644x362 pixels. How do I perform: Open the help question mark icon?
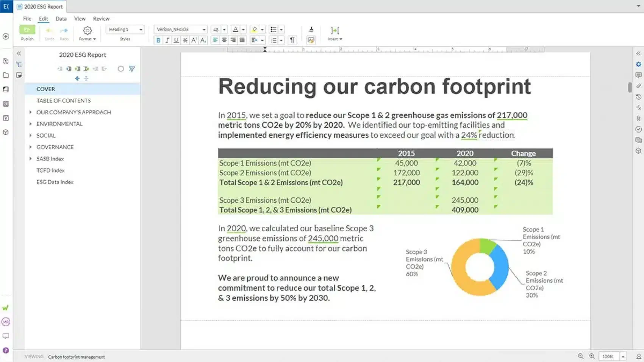point(6,350)
